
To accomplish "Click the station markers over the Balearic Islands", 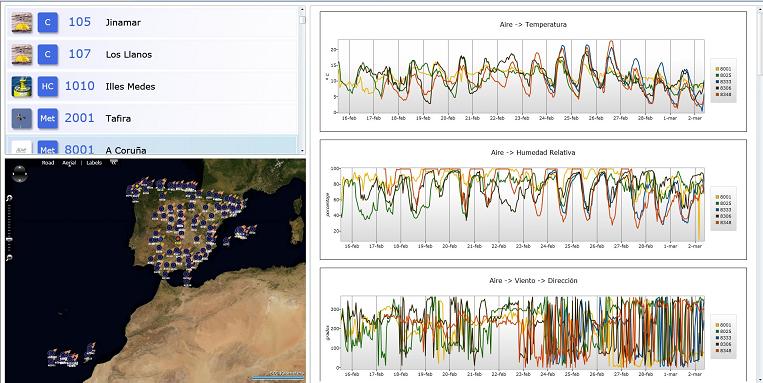I will tap(241, 234).
